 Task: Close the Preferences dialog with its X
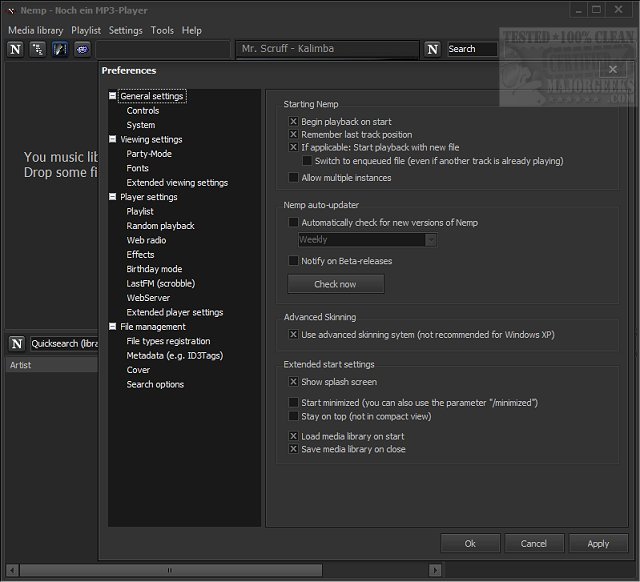(613, 69)
